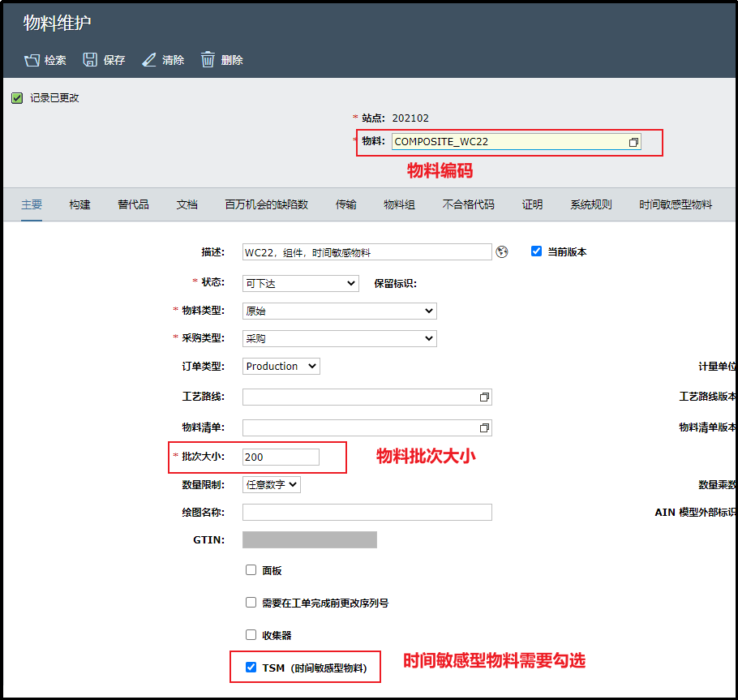
Task: Click the 检索 button text
Action: [55, 60]
